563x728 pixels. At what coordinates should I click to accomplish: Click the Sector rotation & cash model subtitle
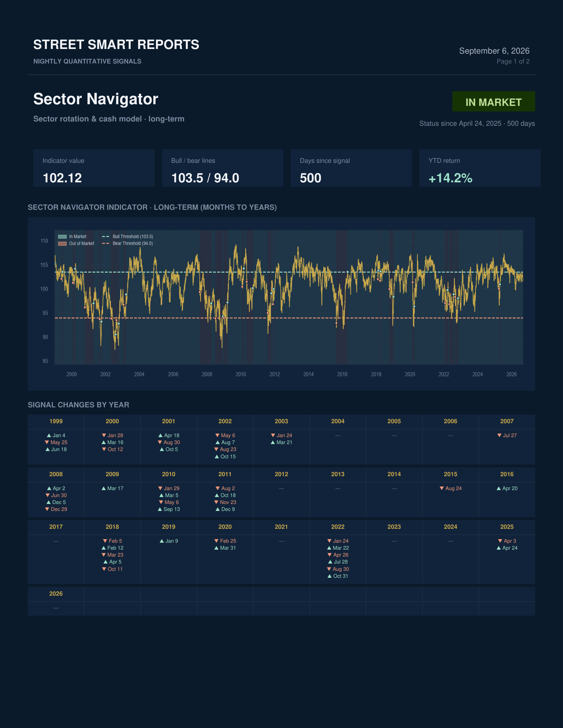click(109, 119)
